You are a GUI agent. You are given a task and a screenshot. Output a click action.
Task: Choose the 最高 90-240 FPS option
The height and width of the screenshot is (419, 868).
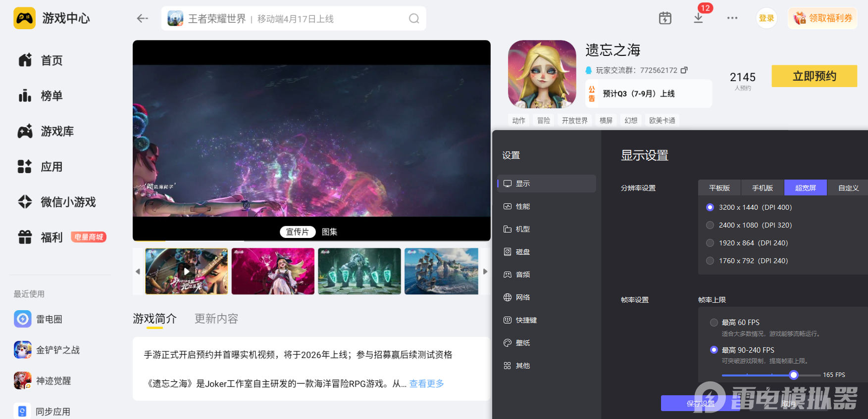point(714,350)
